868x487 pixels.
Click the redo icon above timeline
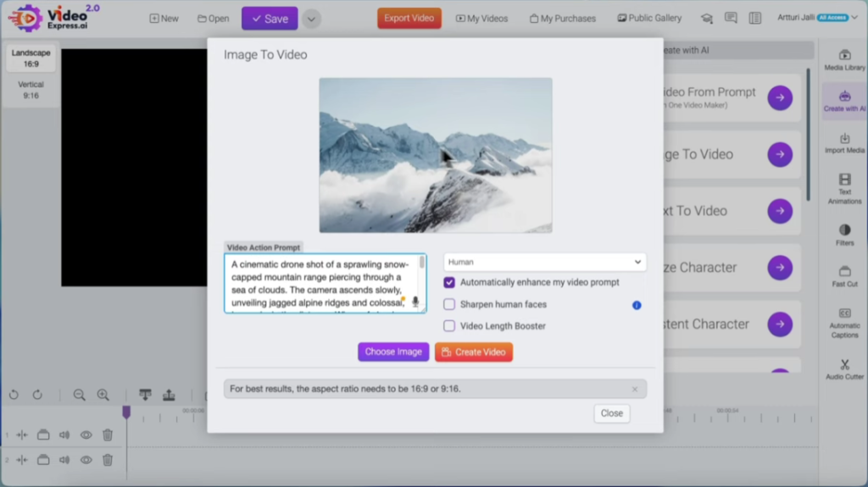[x=37, y=395]
